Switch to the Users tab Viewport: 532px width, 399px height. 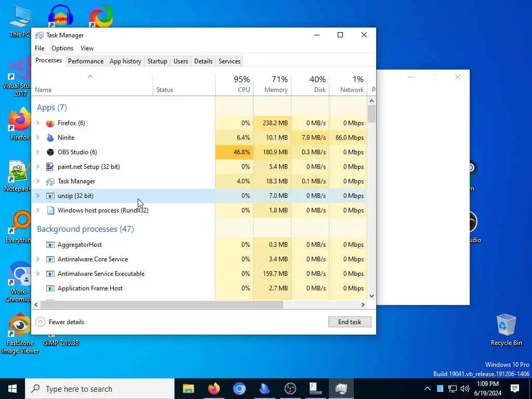[x=180, y=61]
